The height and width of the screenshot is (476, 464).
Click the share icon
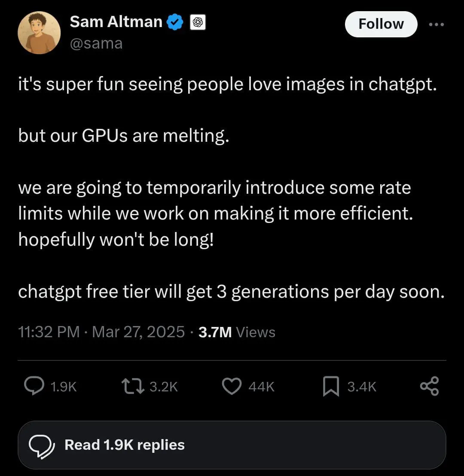click(x=429, y=386)
